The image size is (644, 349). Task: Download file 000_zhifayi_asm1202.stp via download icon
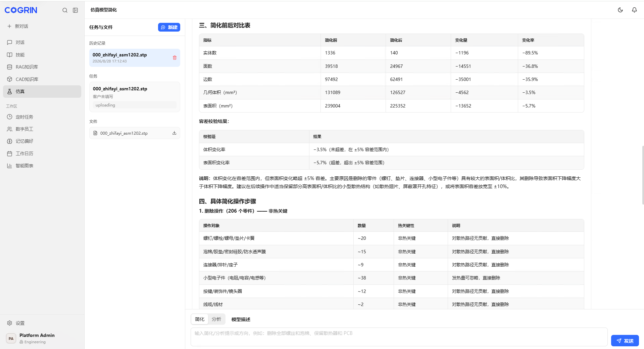[x=174, y=133]
